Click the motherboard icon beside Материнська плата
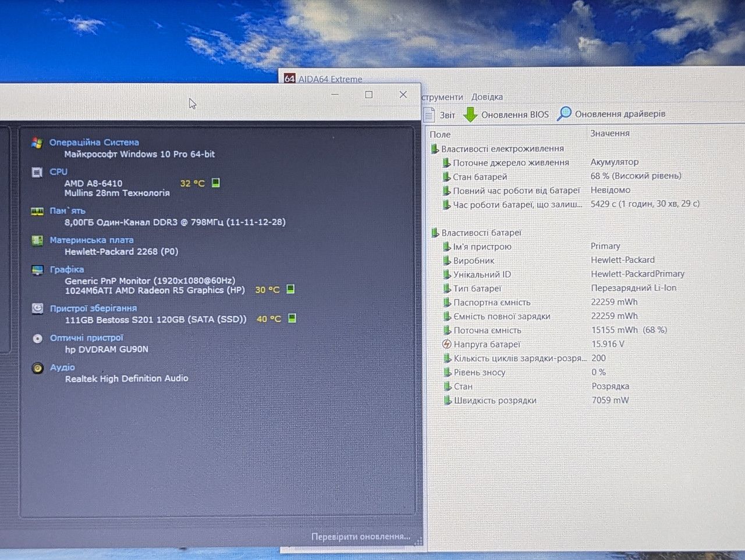This screenshot has height=560, width=745. tap(37, 240)
